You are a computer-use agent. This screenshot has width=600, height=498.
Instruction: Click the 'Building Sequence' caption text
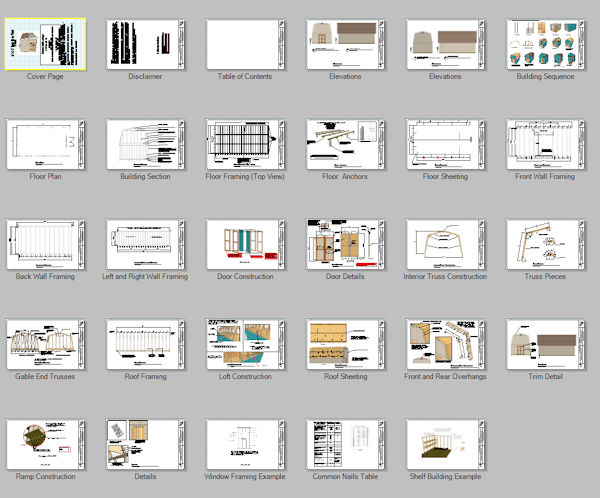click(x=545, y=76)
